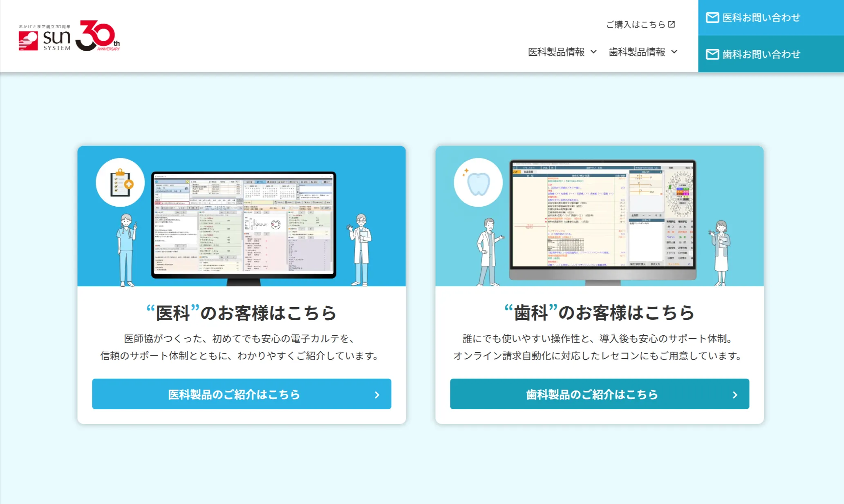844x504 pixels.
Task: Expand the 歯科製品情報 chevron
Action: (x=674, y=52)
